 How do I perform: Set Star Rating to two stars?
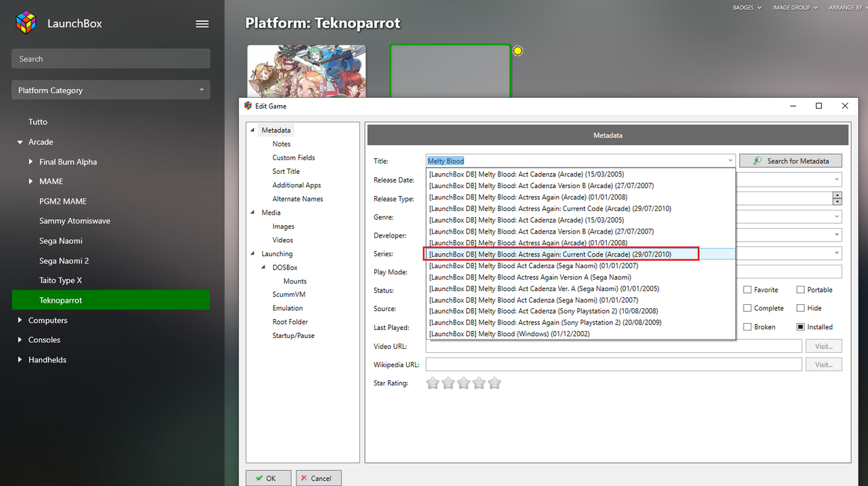pyautogui.click(x=448, y=383)
